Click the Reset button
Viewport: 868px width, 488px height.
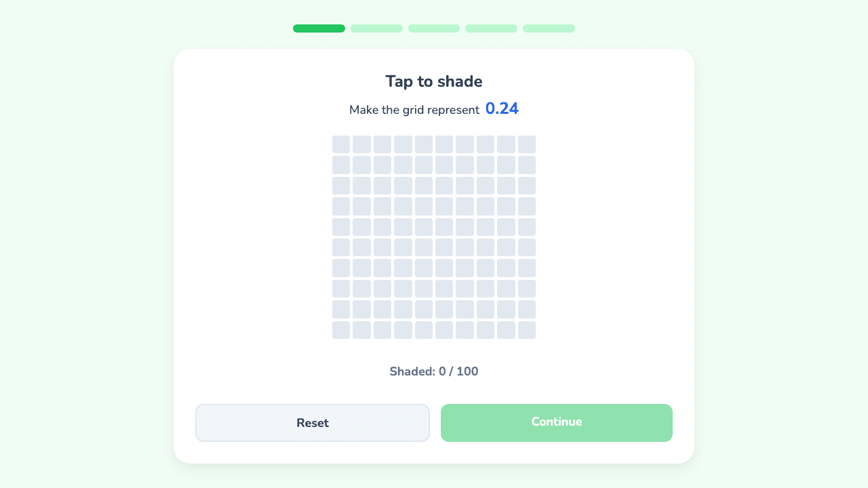(313, 423)
